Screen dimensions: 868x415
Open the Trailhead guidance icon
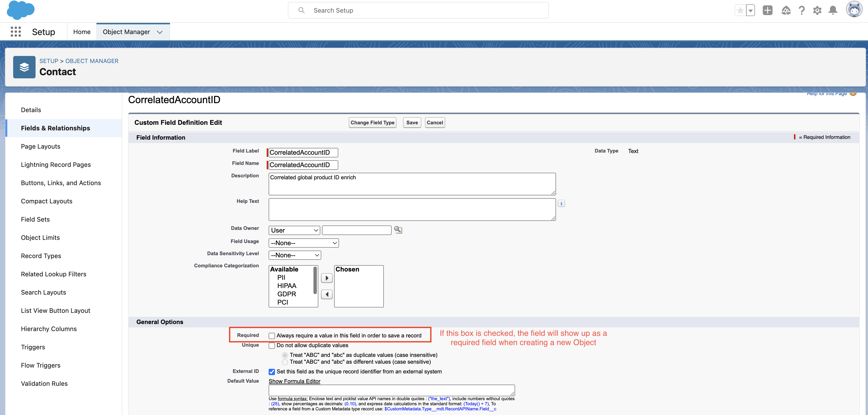click(786, 10)
